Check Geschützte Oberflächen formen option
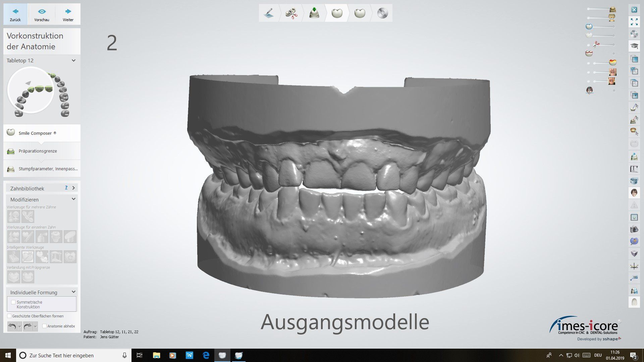644x362 pixels. 9,316
